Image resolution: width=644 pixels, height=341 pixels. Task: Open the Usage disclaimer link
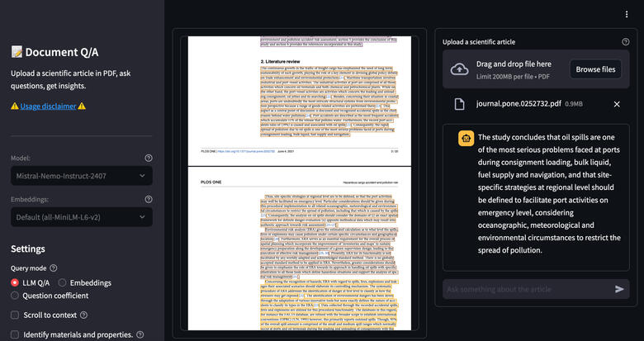tap(48, 107)
